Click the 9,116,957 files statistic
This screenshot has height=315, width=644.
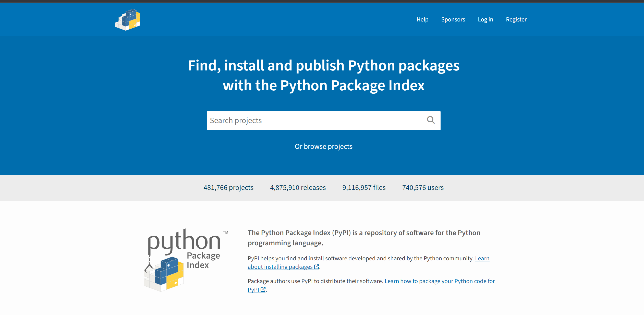tap(364, 188)
